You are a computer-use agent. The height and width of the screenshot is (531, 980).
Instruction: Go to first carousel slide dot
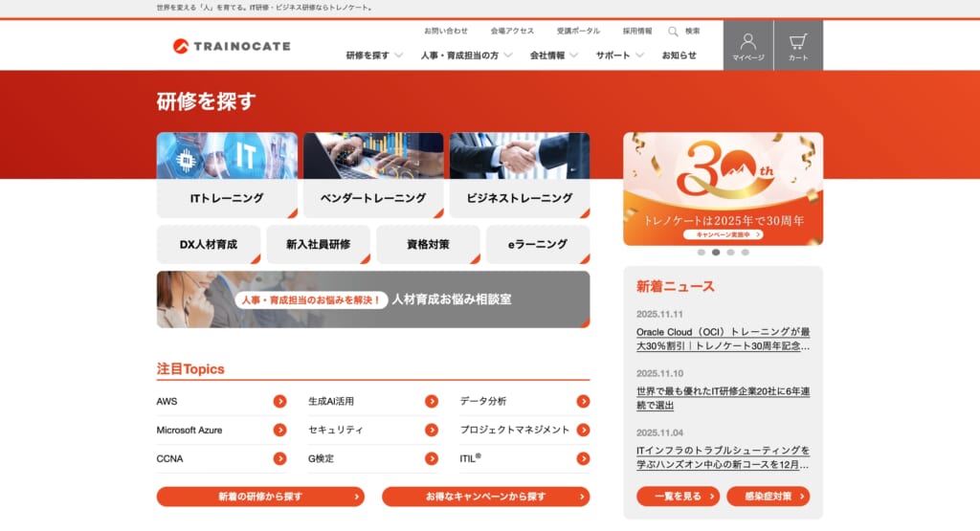[702, 253]
